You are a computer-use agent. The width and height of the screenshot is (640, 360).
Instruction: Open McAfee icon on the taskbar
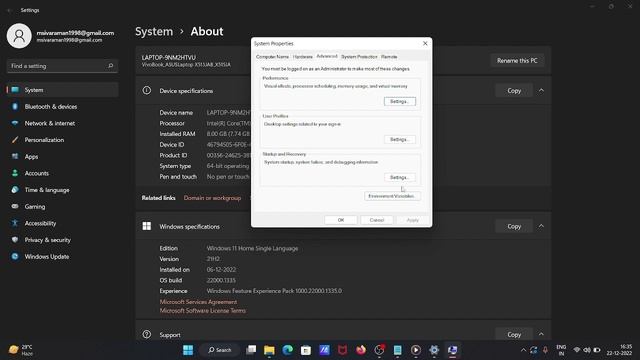click(342, 350)
